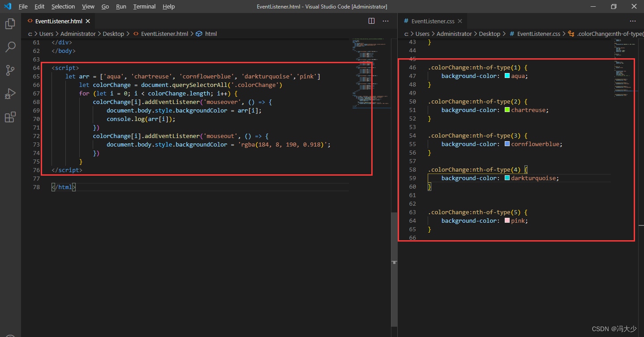Click 'EventListener.html' in the breadcrumb
Viewport: 644px width, 337px height.
pyautogui.click(x=164, y=34)
